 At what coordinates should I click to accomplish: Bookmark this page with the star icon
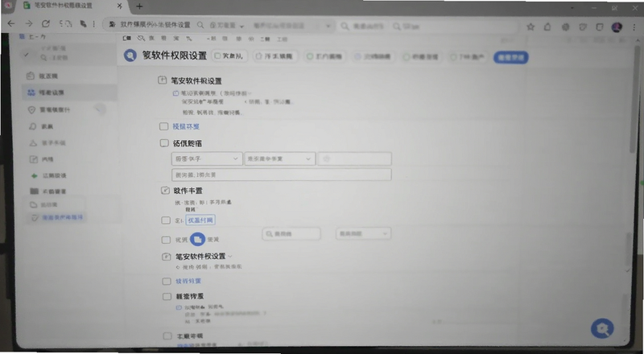click(x=530, y=27)
